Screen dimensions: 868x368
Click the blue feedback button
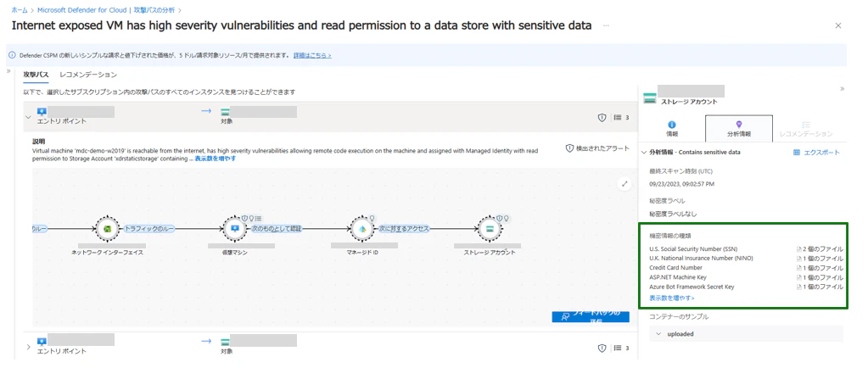point(590,316)
